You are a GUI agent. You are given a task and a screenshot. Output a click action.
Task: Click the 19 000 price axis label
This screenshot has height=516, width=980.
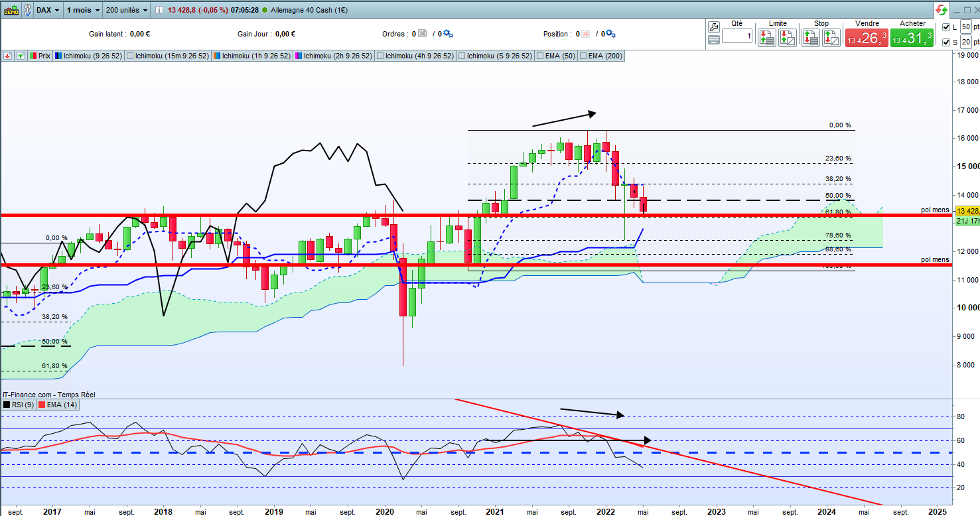(x=967, y=55)
